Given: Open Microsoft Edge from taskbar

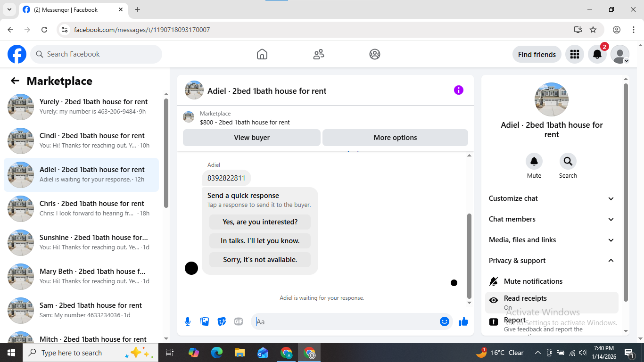Looking at the screenshot, I should 217,353.
